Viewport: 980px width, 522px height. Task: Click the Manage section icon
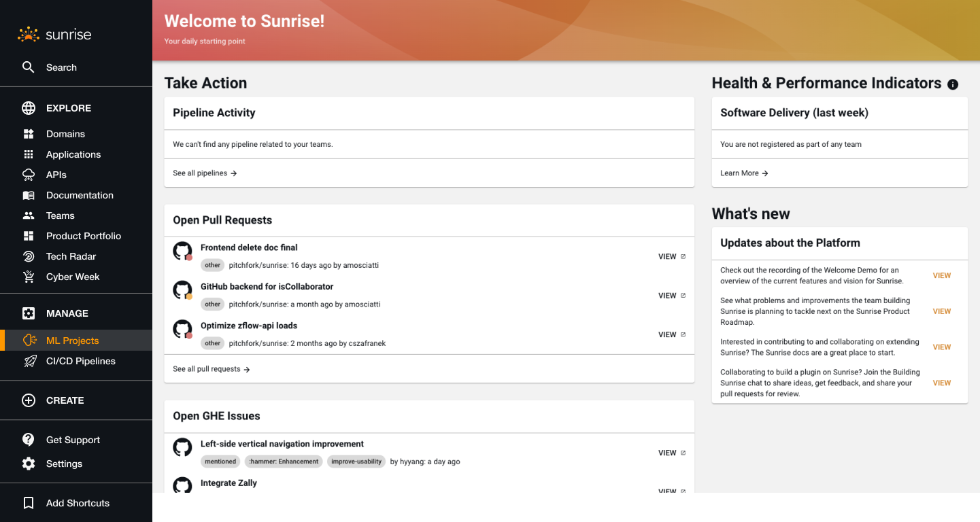(x=29, y=313)
